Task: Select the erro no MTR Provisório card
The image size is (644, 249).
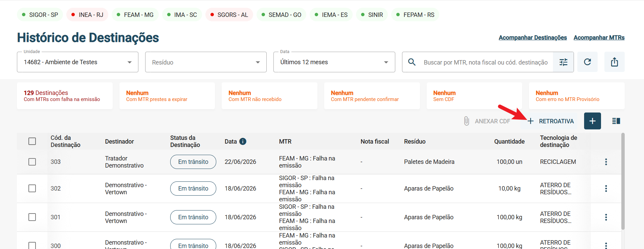Action: coord(577,96)
